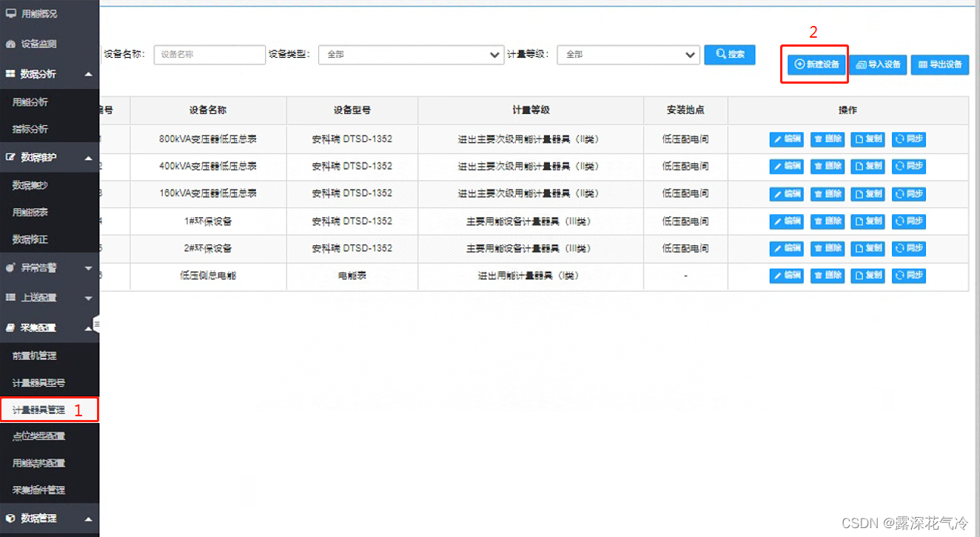The image size is (980, 537).
Task: Delete the 1#环保设备 row
Action: click(828, 221)
